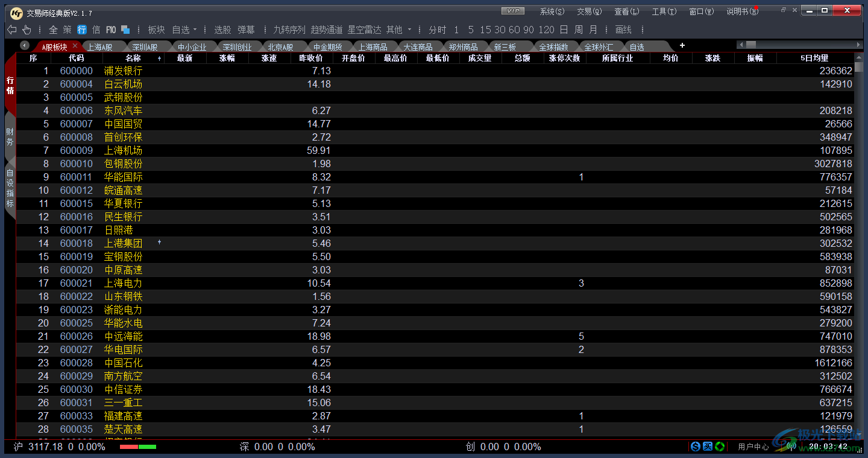Click the blue S status bar icon
Screen dimensions: 868x458
pyautogui.click(x=696, y=447)
